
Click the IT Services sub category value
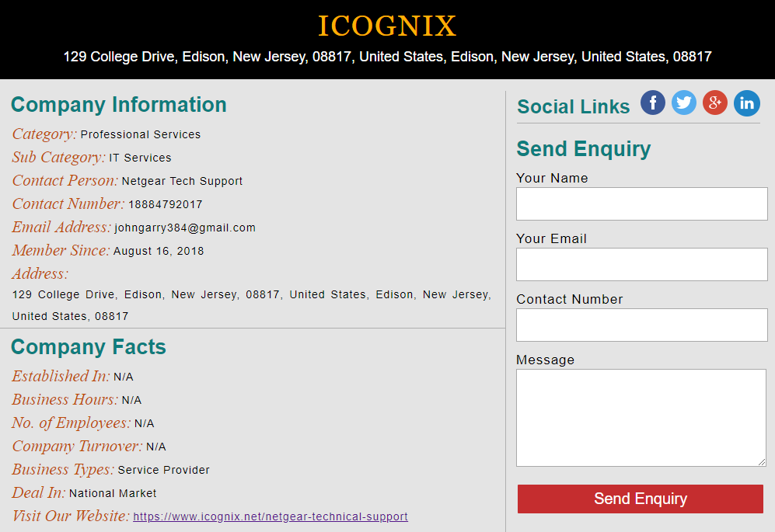tap(140, 158)
